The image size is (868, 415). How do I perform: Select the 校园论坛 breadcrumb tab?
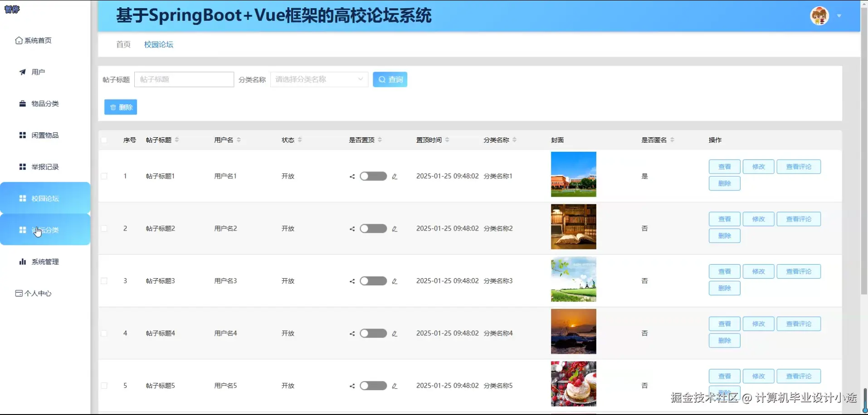click(x=158, y=44)
